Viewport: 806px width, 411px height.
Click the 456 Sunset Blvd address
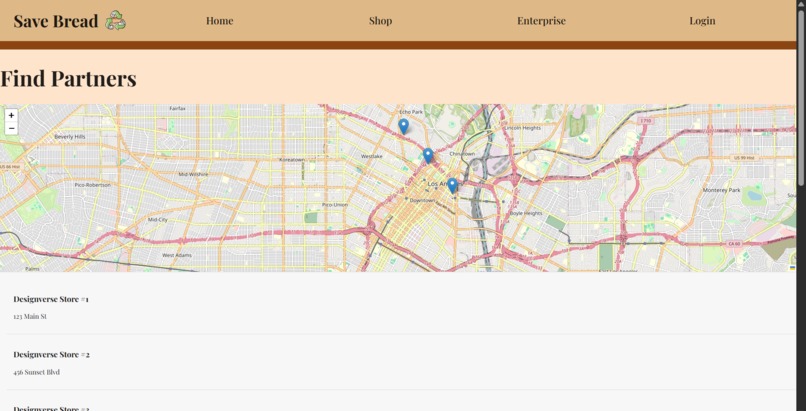[36, 372]
